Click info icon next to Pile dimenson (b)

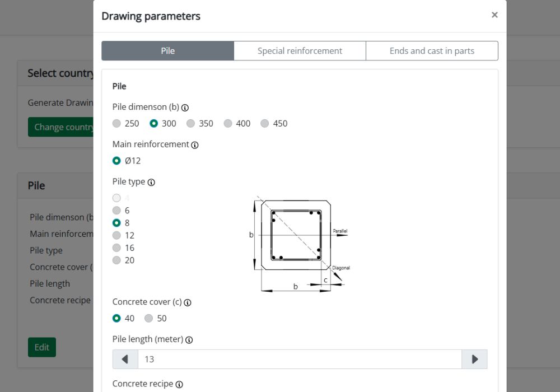click(185, 108)
